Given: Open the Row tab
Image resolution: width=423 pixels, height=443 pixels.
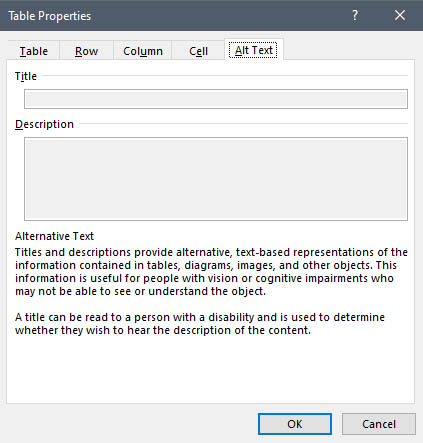Looking at the screenshot, I should 86,51.
